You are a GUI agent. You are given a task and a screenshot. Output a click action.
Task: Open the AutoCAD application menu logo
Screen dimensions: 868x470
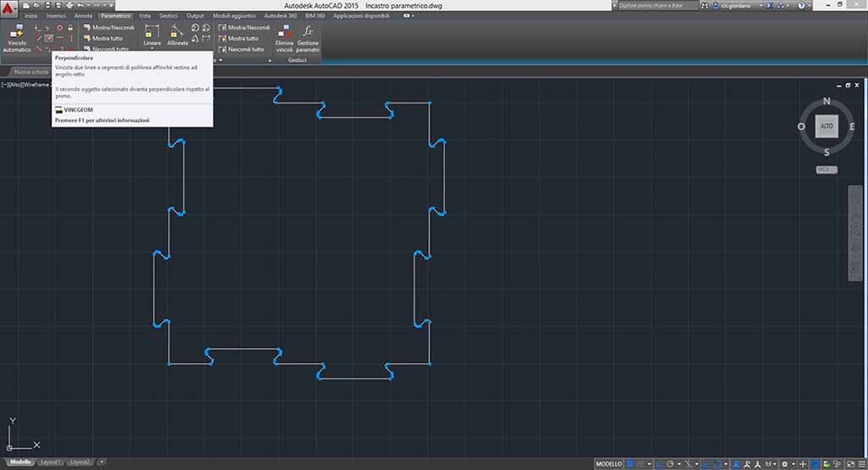[7, 8]
